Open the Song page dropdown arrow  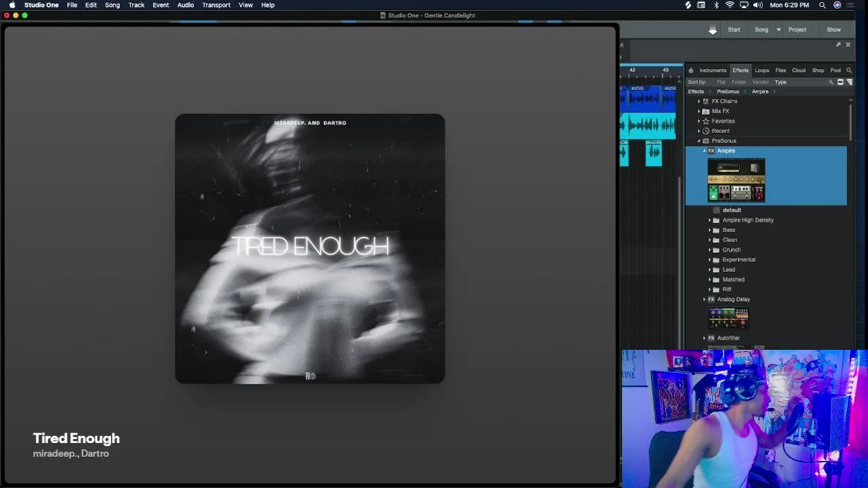[x=778, y=30]
